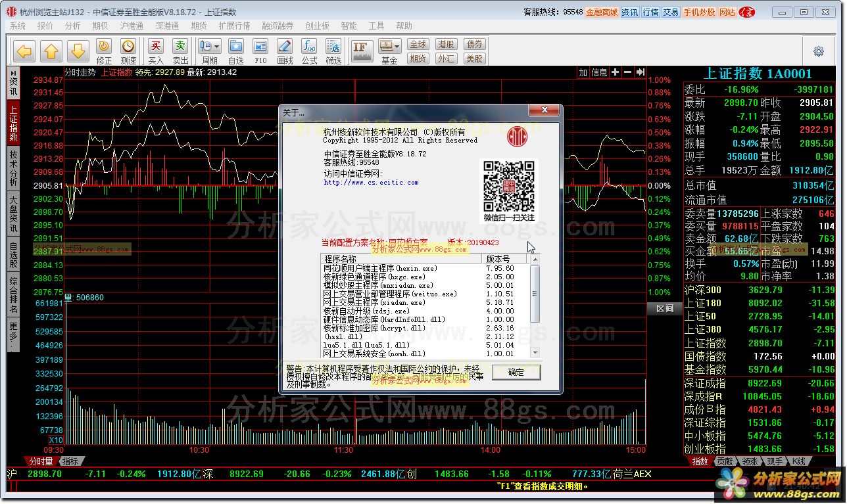Open the 帮助 menu
Screen dimensions: 847x504
tap(404, 26)
